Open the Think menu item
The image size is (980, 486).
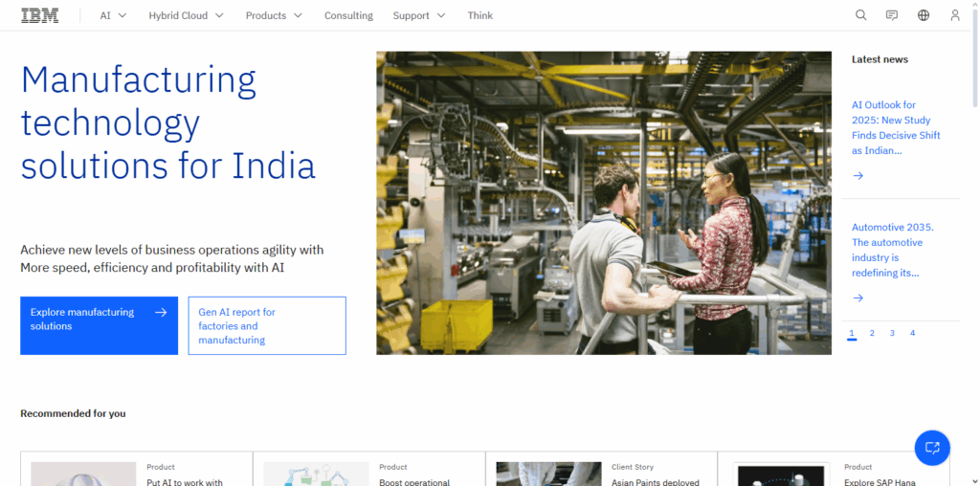pos(480,15)
